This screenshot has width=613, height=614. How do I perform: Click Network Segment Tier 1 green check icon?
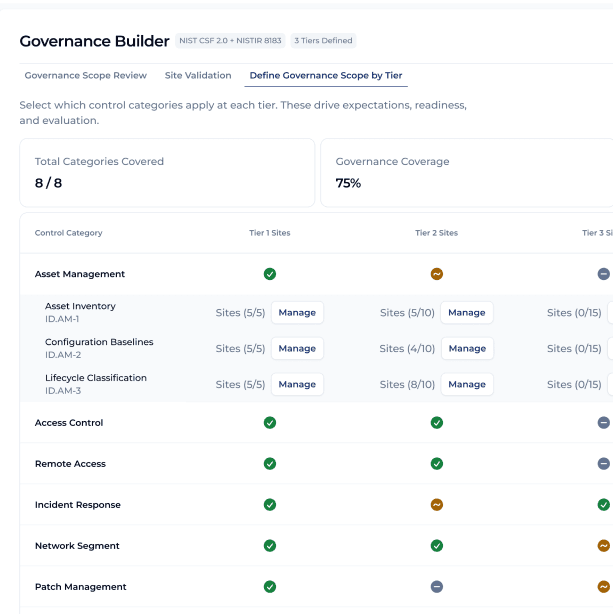[270, 546]
